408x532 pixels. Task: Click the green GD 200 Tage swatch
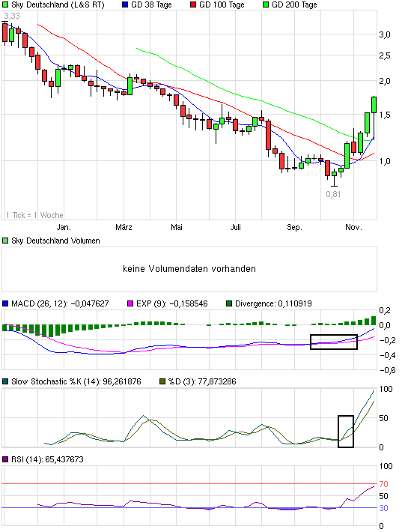click(x=266, y=4)
